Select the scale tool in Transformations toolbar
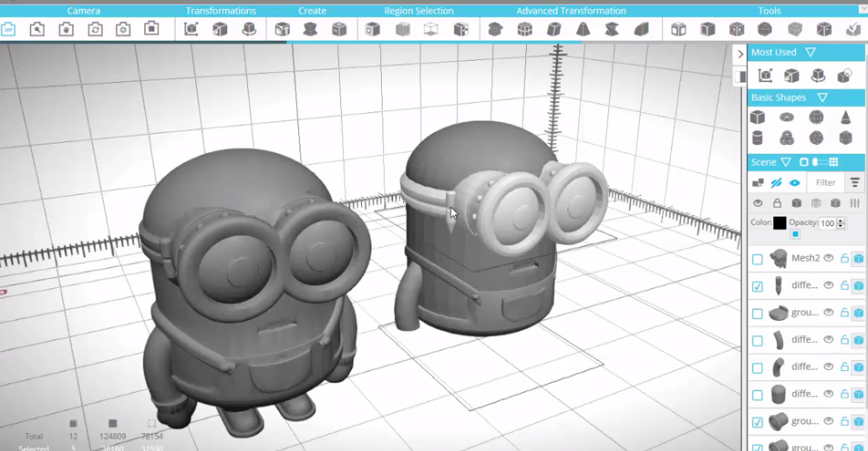This screenshot has height=451, width=868. (220, 30)
